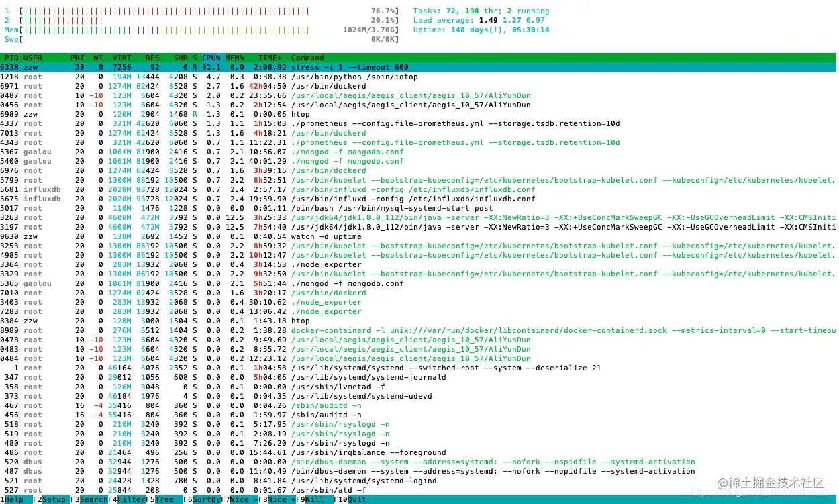
Task: Select the systemd-journald process row
Action: tap(418, 377)
